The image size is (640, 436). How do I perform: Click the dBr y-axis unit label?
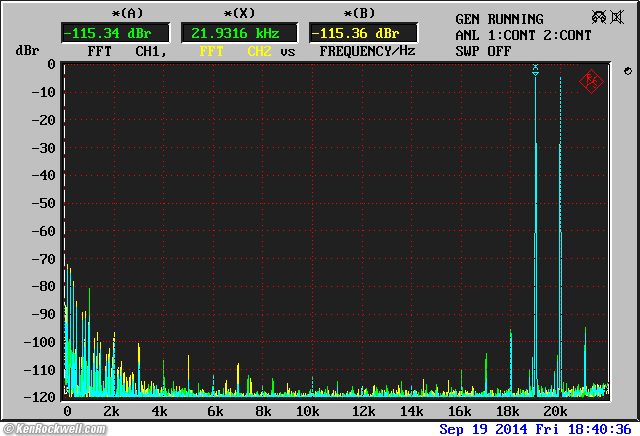25,50
